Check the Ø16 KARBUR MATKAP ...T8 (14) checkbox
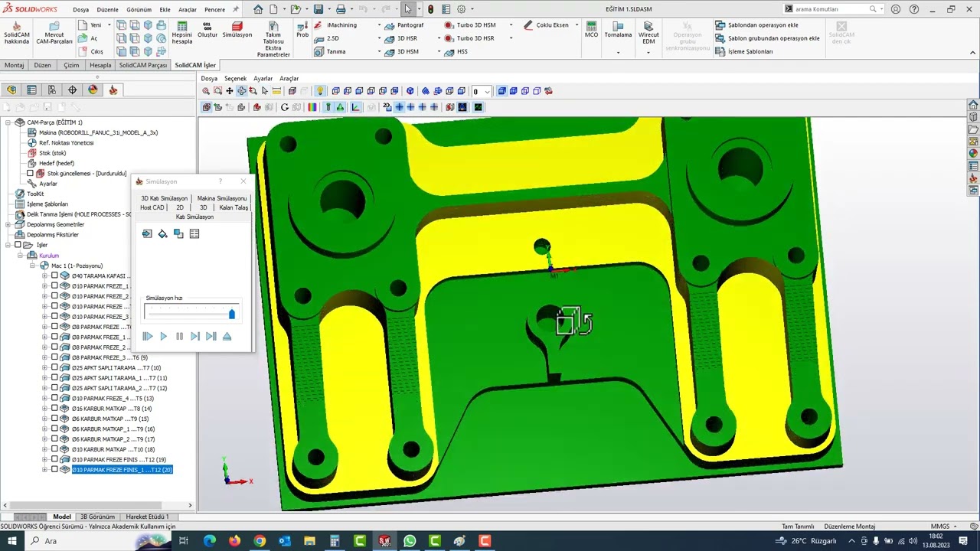The width and height of the screenshot is (980, 551). [x=54, y=409]
